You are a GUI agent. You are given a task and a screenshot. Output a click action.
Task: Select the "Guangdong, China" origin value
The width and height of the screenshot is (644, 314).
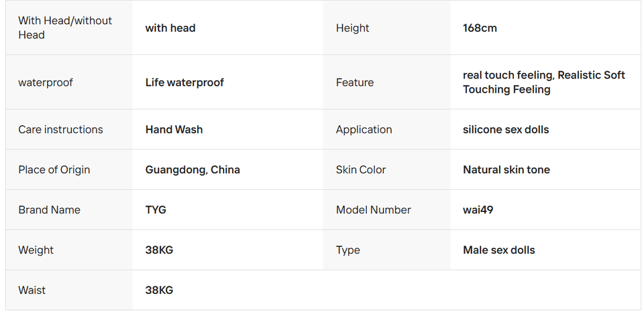[x=193, y=170]
